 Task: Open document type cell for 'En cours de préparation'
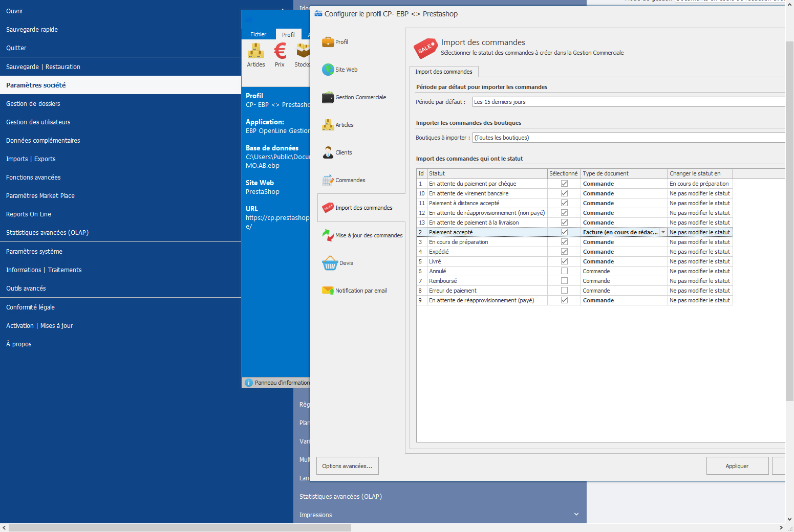pyautogui.click(x=624, y=242)
